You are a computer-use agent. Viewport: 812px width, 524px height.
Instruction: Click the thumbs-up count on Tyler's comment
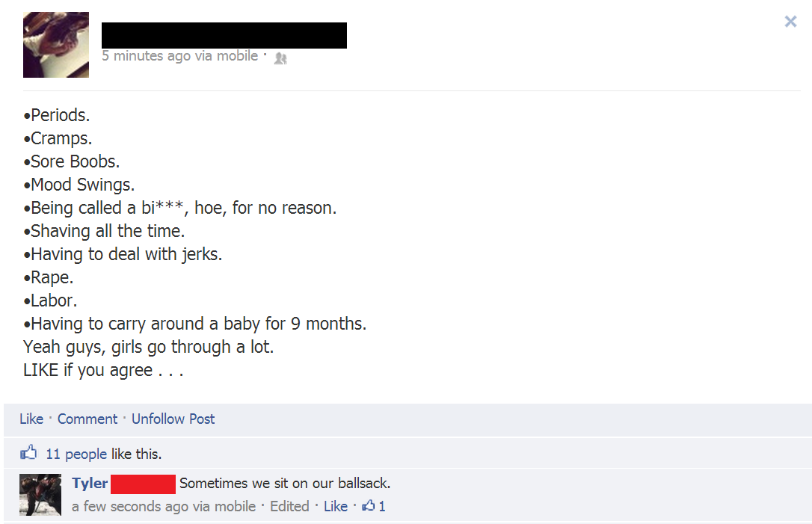(374, 506)
